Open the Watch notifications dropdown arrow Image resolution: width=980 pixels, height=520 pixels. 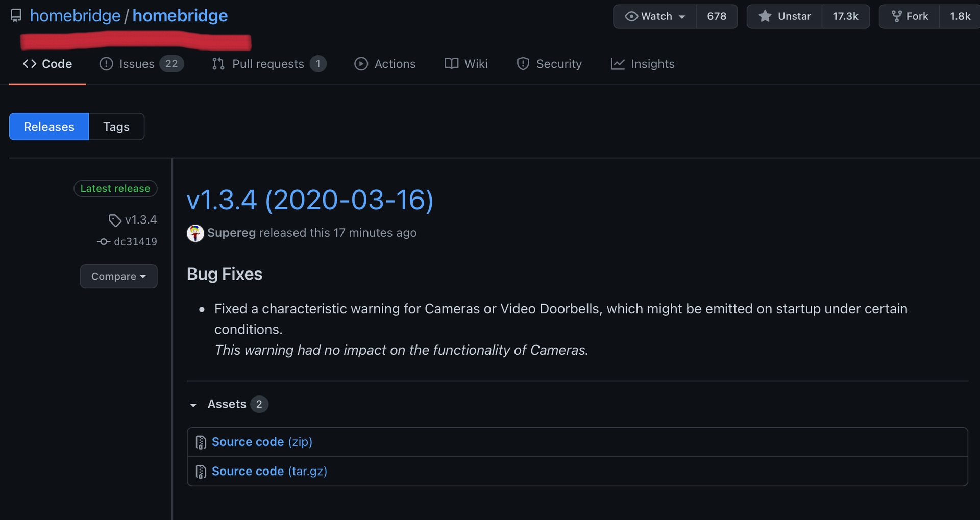pos(682,17)
